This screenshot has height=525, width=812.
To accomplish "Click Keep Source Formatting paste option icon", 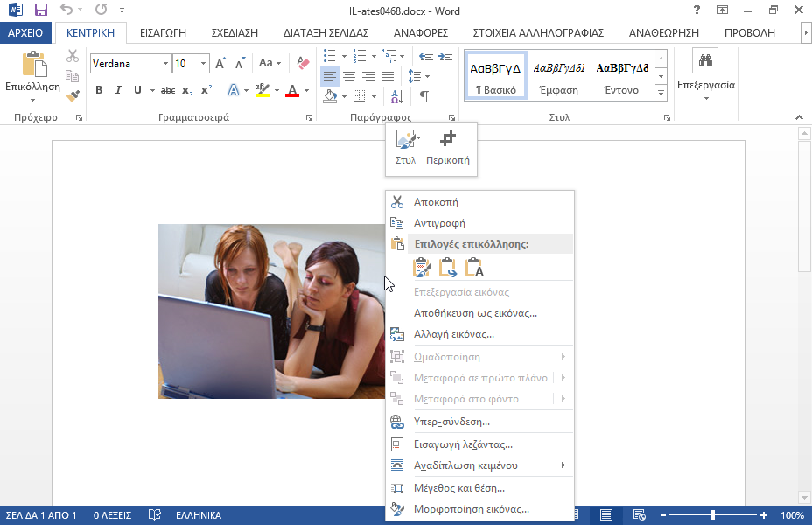I will coord(422,268).
